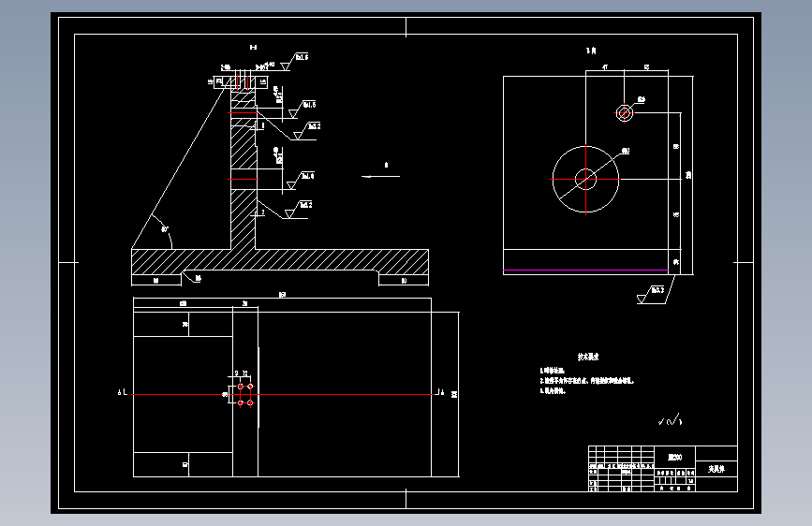Viewport: 812px width, 526px height.
Task: Select the view direction arrow between views
Action: pos(380,177)
